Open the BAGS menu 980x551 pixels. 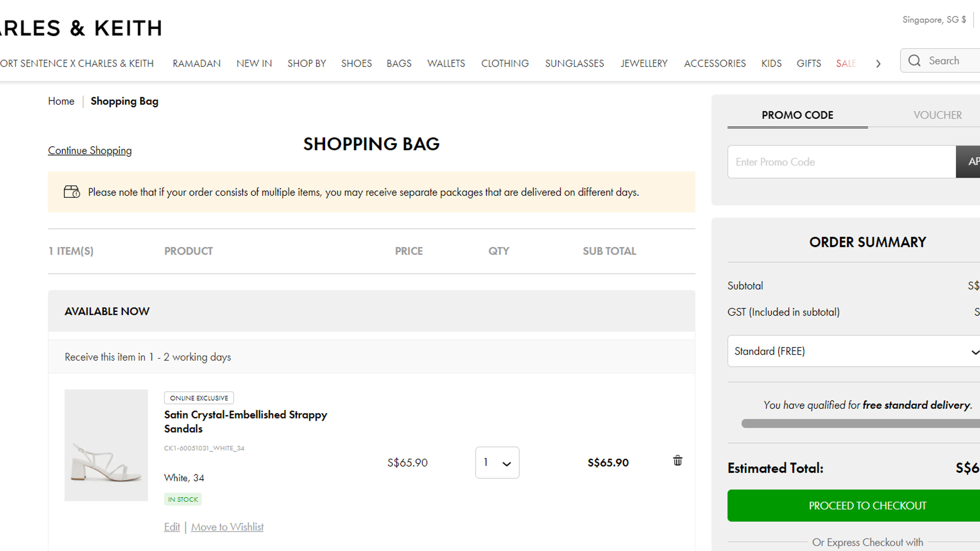[x=399, y=64]
